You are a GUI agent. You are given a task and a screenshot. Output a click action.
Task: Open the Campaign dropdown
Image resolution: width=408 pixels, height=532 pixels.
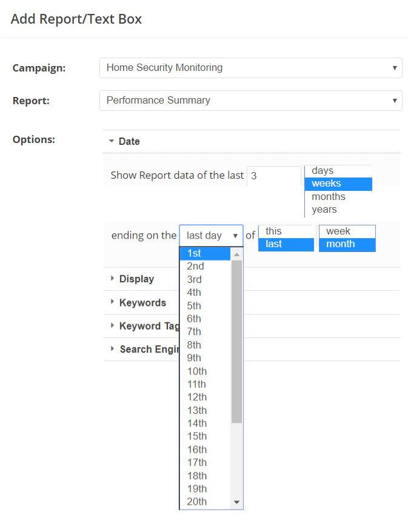pos(250,68)
